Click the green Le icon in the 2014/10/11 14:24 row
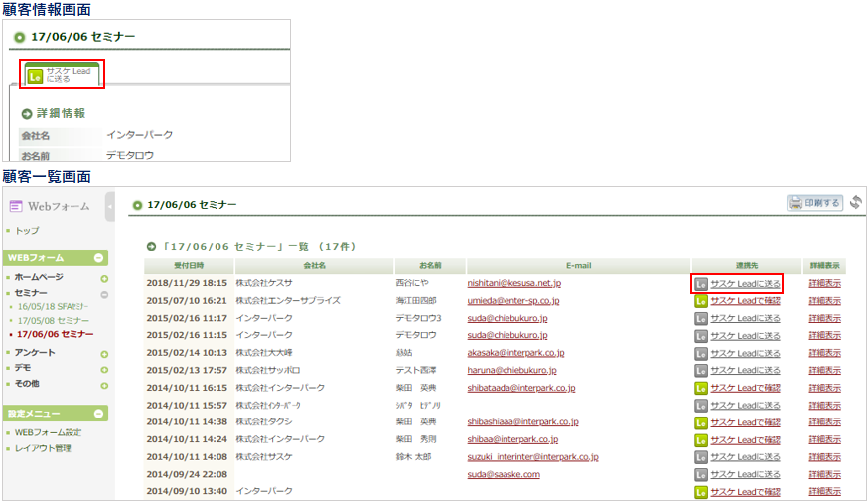The image size is (868, 502). (701, 440)
